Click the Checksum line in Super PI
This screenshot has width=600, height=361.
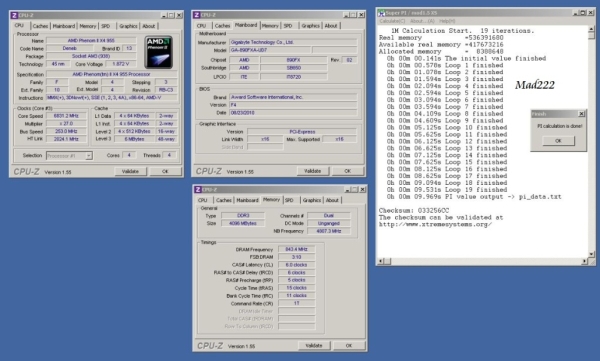[414, 211]
